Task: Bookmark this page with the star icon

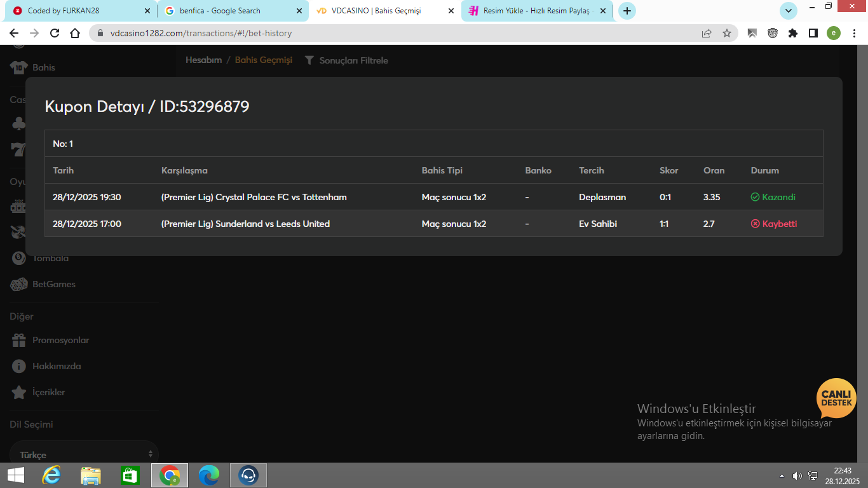Action: click(727, 33)
